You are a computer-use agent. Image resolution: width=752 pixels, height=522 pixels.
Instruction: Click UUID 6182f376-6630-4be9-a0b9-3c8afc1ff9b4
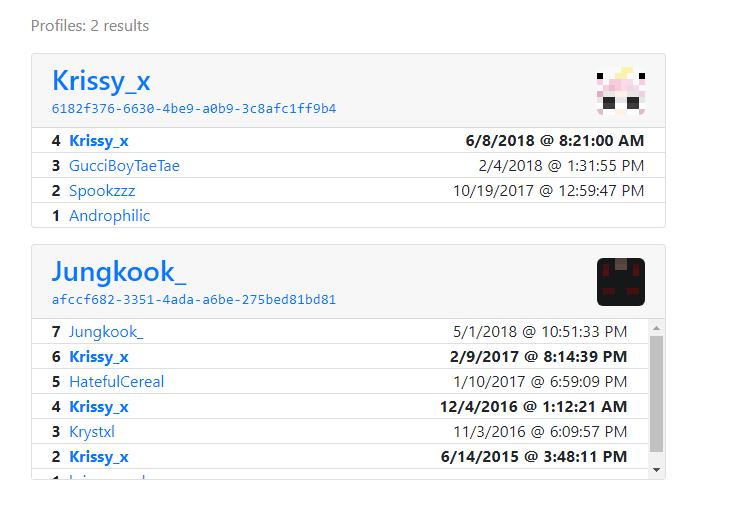[x=194, y=108]
